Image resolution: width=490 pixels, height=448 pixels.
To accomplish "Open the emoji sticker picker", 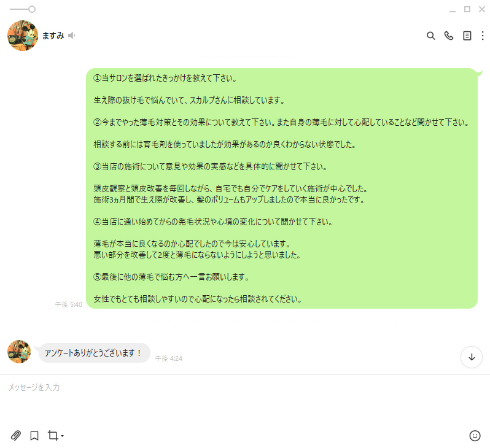I will point(475,436).
